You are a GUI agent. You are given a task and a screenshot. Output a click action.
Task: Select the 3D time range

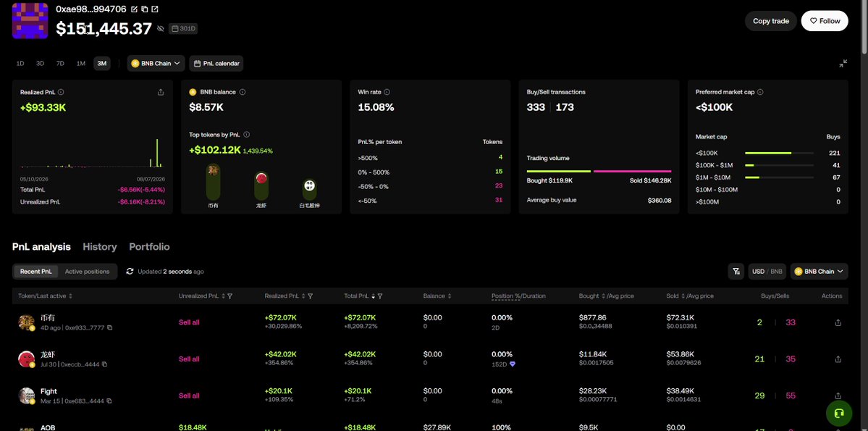41,64
